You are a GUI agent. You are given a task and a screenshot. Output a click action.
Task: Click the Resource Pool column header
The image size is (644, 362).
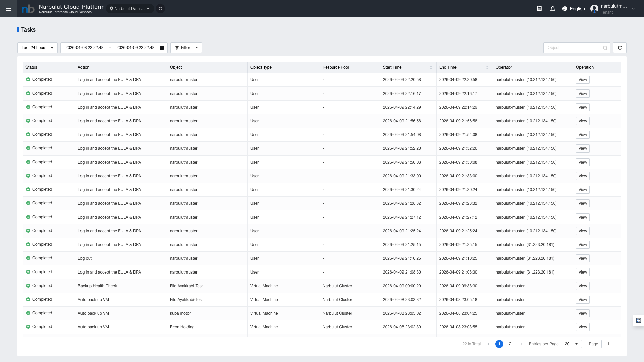(x=350, y=67)
